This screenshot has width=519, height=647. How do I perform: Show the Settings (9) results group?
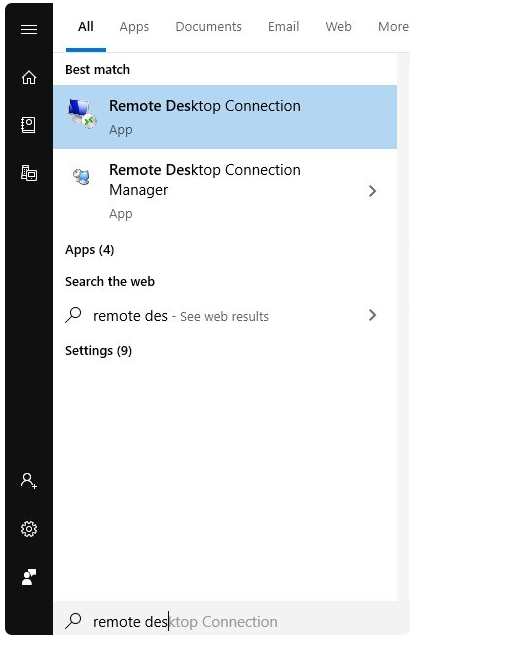tap(98, 351)
